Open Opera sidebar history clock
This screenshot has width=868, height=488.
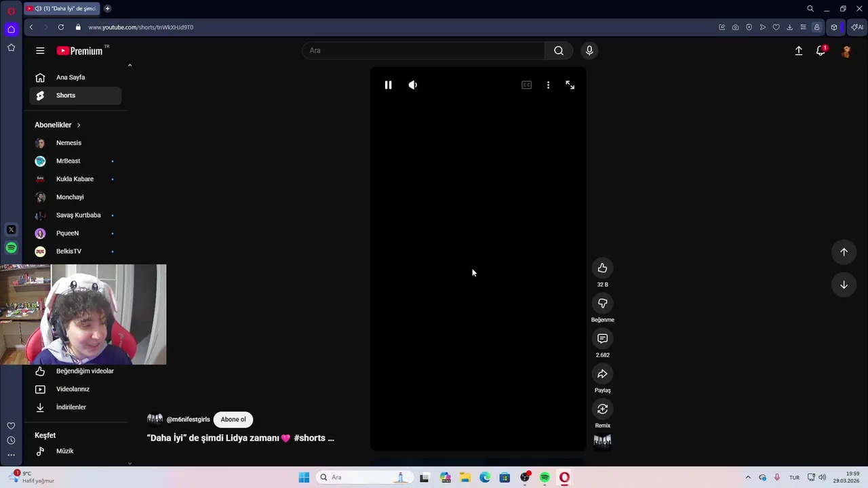(x=11, y=441)
